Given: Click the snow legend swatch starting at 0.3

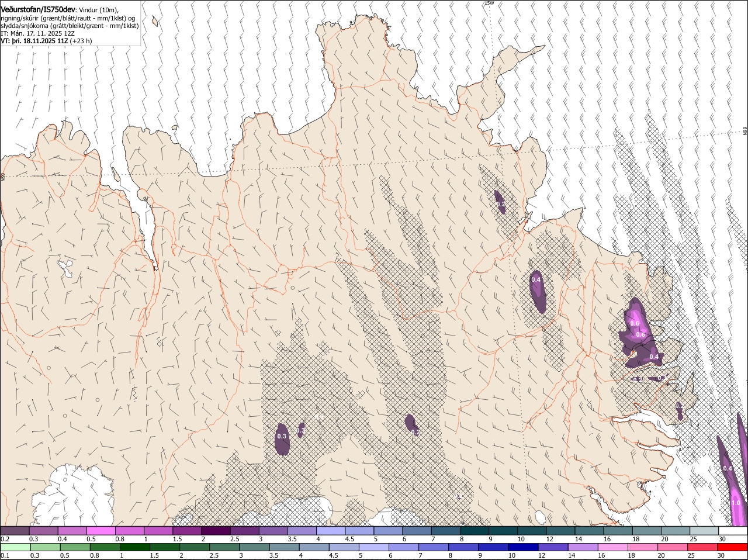Looking at the screenshot, I should click(43, 530).
